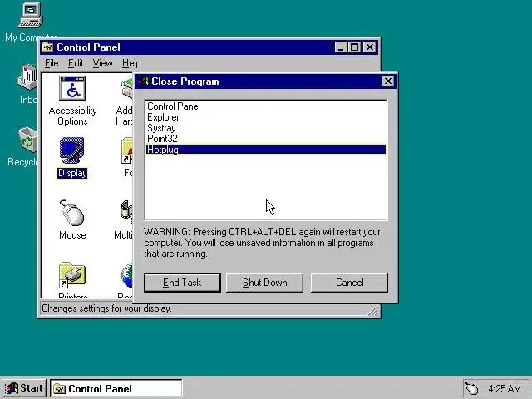Click the mouse icon in system tray
Image resolution: width=532 pixels, height=399 pixels.
pyautogui.click(x=471, y=388)
